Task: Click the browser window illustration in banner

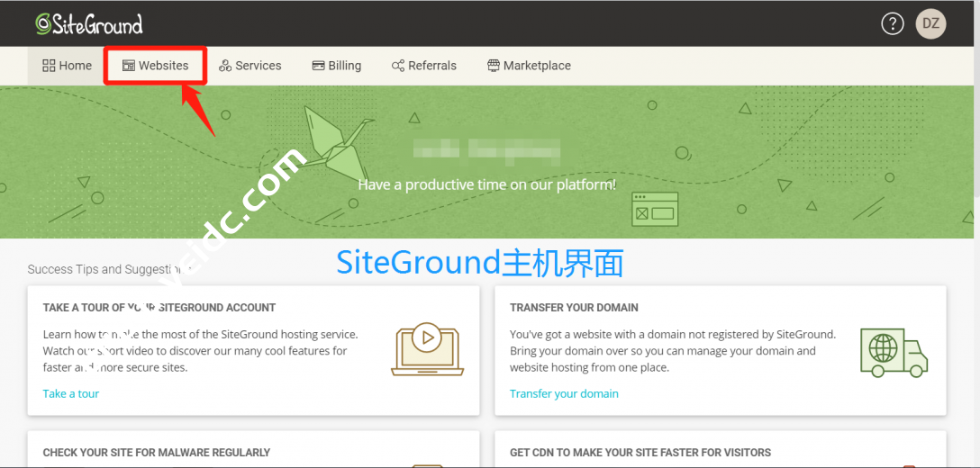Action: pos(655,210)
